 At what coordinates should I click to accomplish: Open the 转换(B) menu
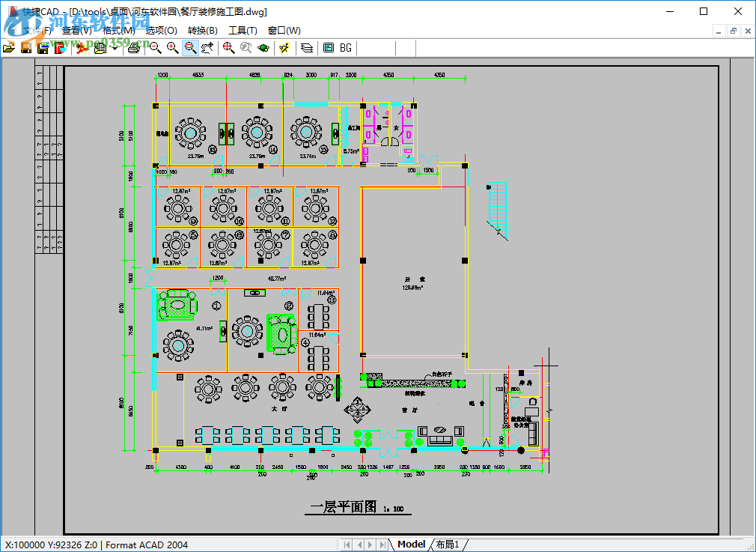click(x=202, y=31)
